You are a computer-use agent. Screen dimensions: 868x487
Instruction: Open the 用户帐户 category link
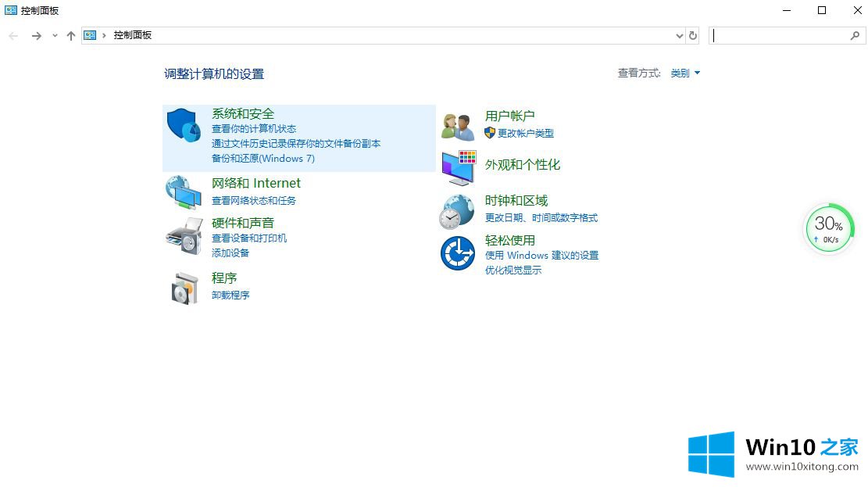[510, 116]
